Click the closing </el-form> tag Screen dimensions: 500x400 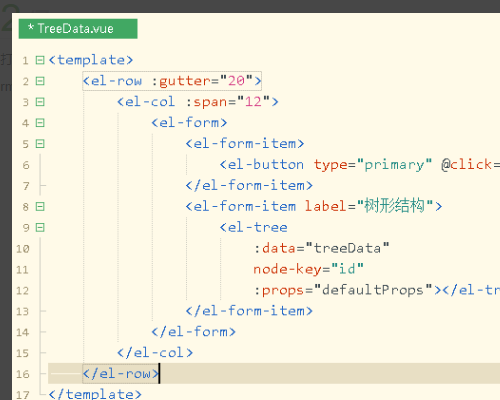pyautogui.click(x=194, y=332)
